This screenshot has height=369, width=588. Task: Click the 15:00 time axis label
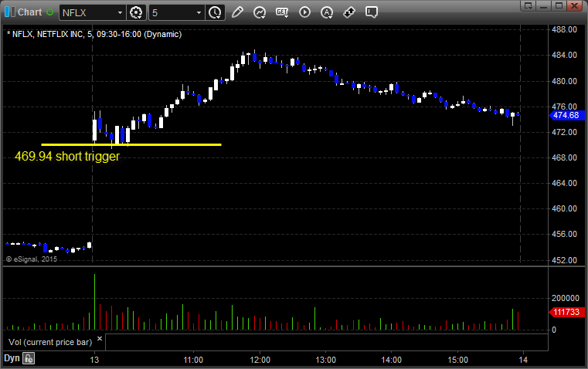[458, 360]
